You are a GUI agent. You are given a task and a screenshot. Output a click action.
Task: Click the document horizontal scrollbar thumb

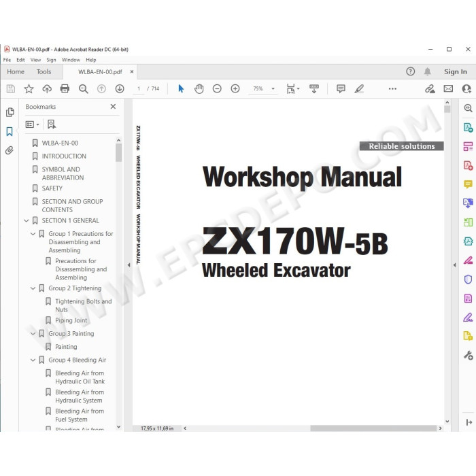(x=373, y=428)
